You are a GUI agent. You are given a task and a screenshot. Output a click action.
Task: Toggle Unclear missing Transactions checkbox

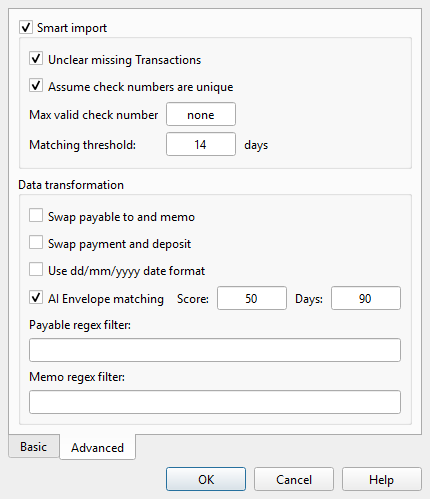36,59
